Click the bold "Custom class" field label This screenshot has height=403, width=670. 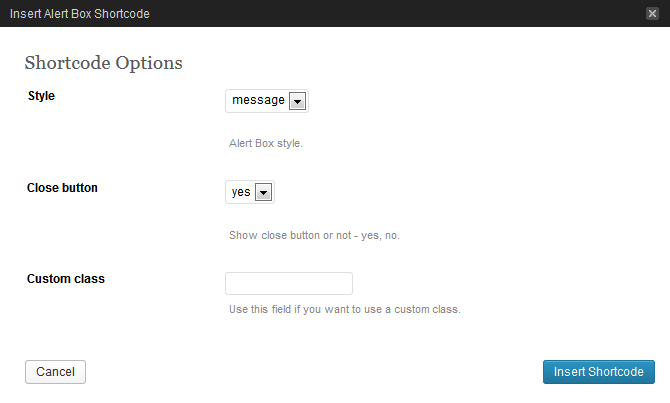coord(66,278)
